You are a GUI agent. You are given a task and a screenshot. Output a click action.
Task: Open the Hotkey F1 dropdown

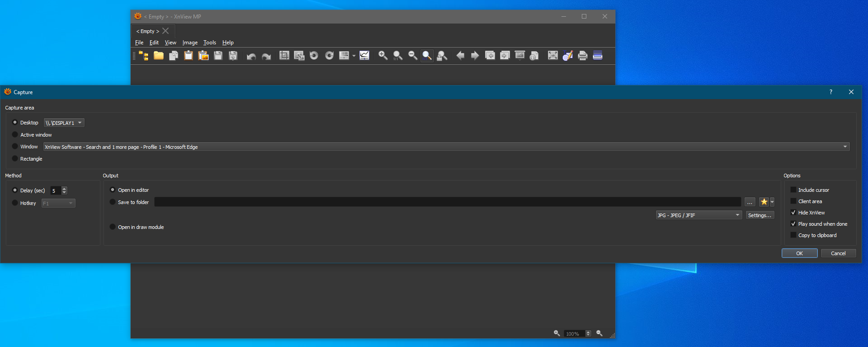(x=58, y=204)
